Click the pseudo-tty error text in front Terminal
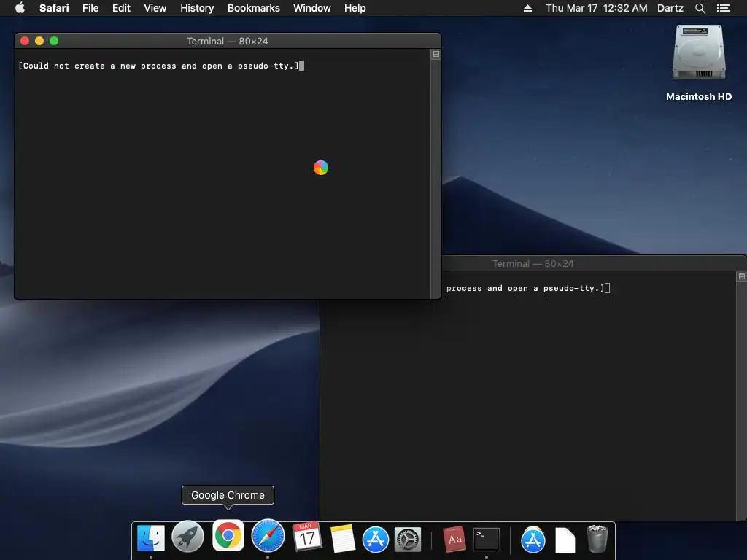Viewport: 747px width, 560px height. 158,66
